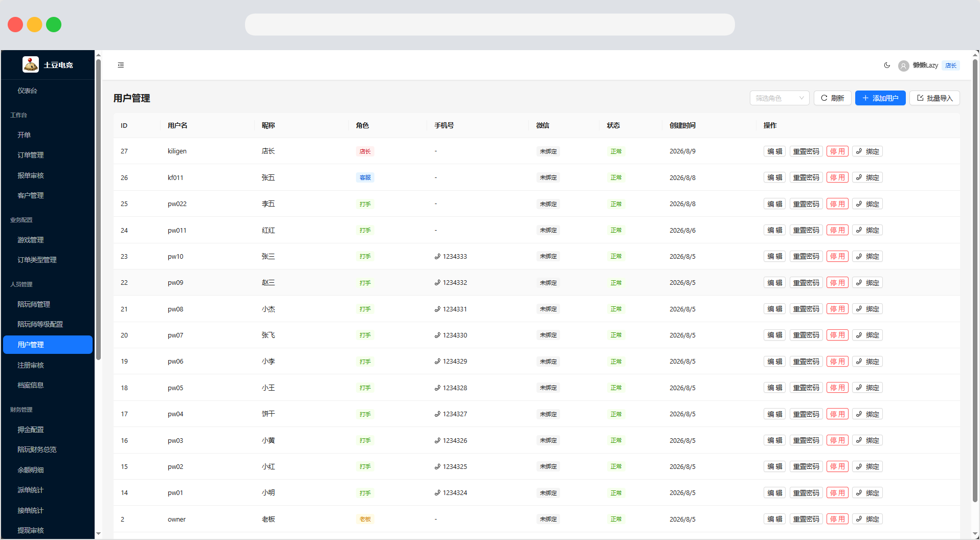The image size is (980, 540).
Task: Click the 添加用户 button
Action: click(x=880, y=98)
